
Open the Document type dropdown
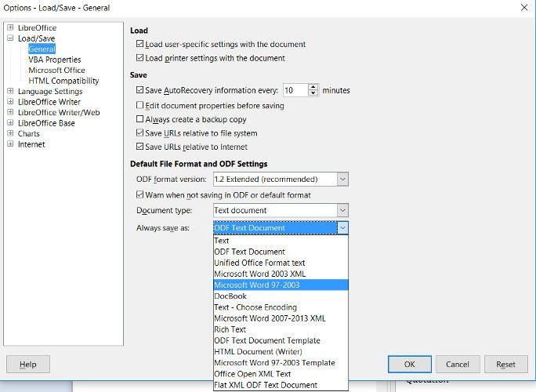pyautogui.click(x=342, y=210)
